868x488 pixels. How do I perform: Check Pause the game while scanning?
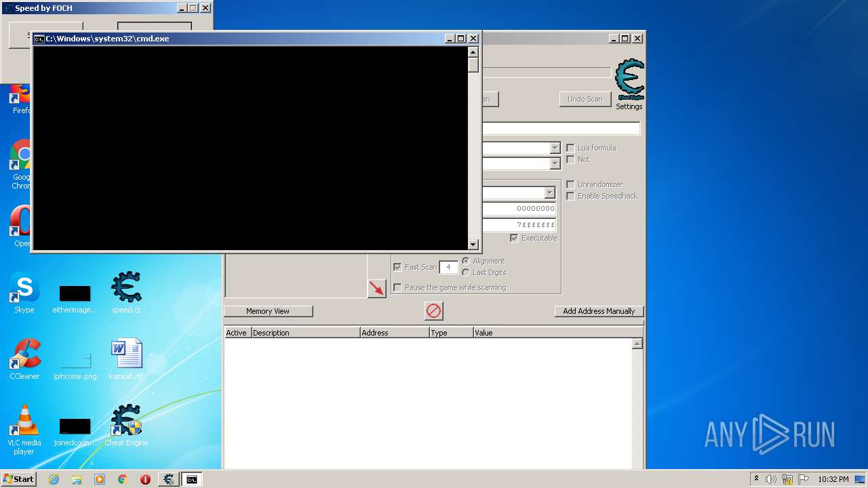tap(397, 287)
